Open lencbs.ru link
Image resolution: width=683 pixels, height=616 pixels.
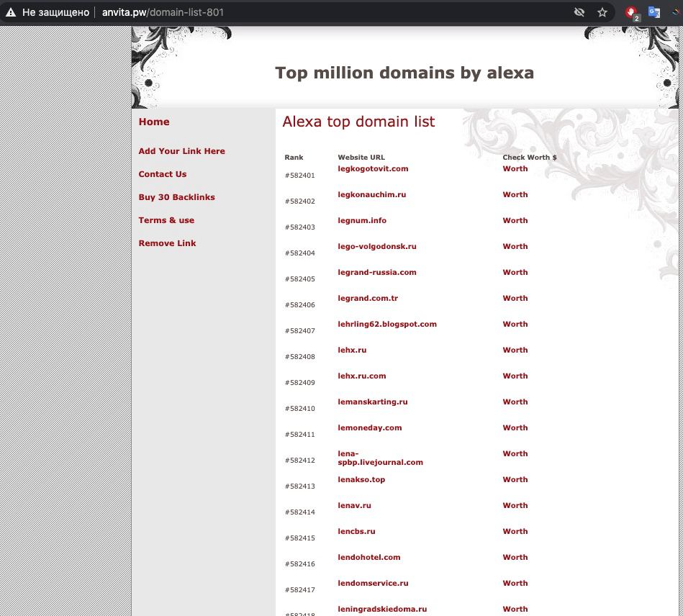(x=356, y=532)
